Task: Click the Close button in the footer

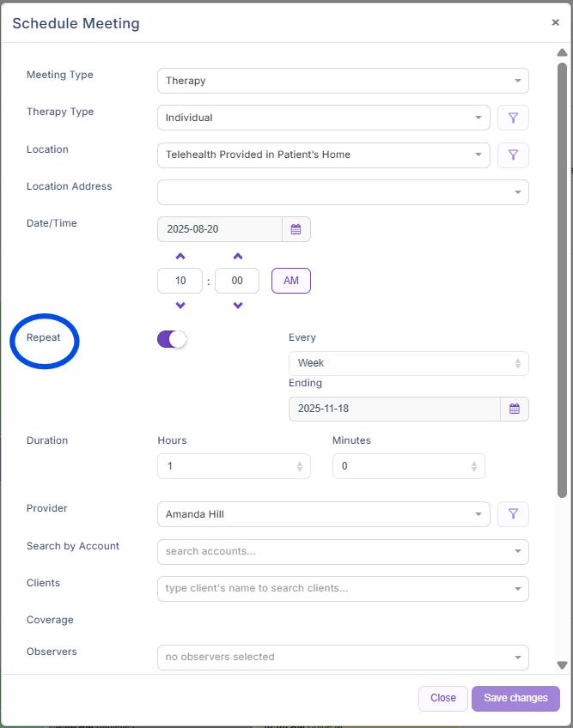Action: coord(443,698)
